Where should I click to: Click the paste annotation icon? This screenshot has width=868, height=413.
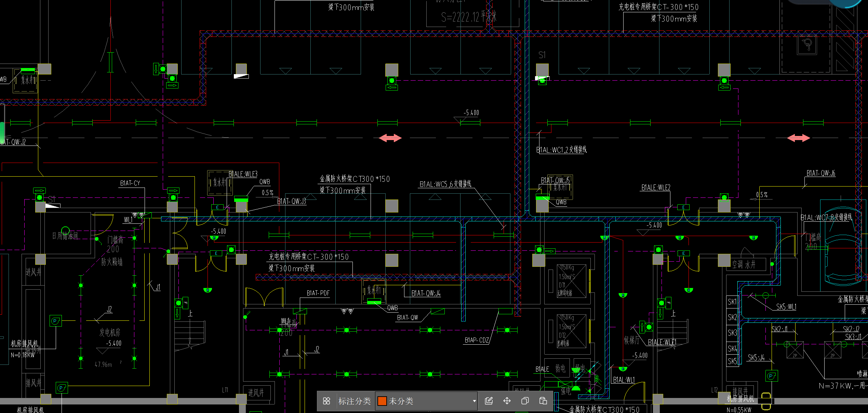click(x=543, y=401)
